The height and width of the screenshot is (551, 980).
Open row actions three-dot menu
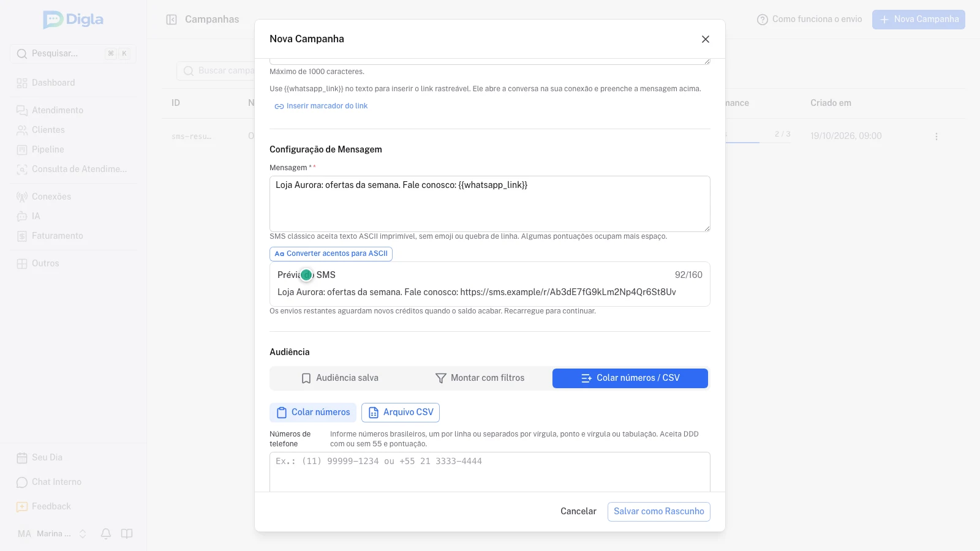coord(937,136)
